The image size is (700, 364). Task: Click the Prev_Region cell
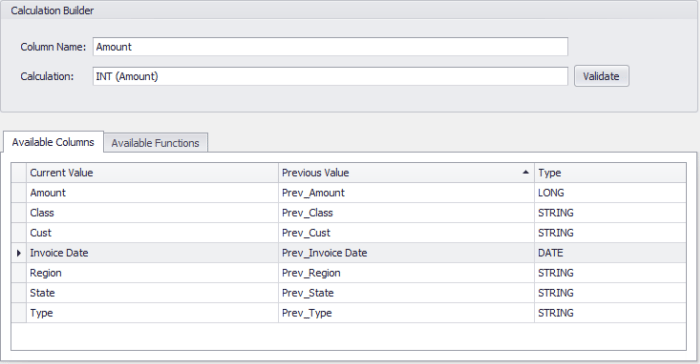(x=406, y=273)
